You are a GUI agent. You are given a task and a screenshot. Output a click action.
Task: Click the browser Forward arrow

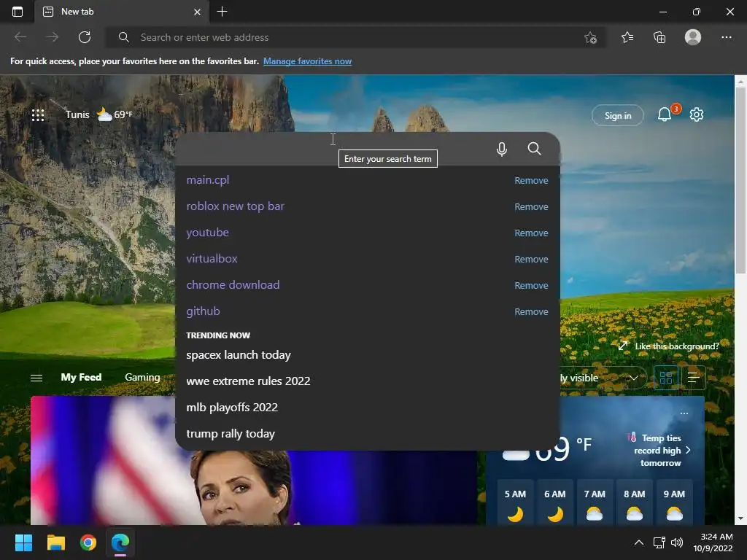pos(53,37)
